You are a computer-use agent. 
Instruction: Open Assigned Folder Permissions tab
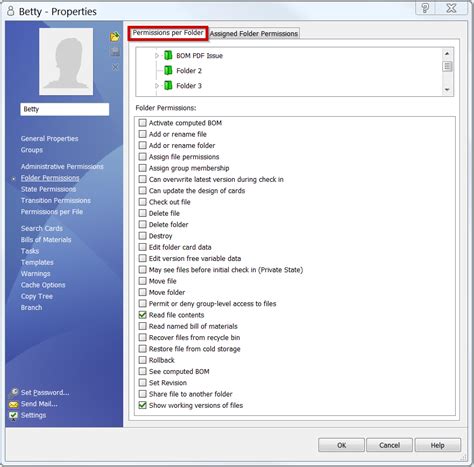click(254, 34)
